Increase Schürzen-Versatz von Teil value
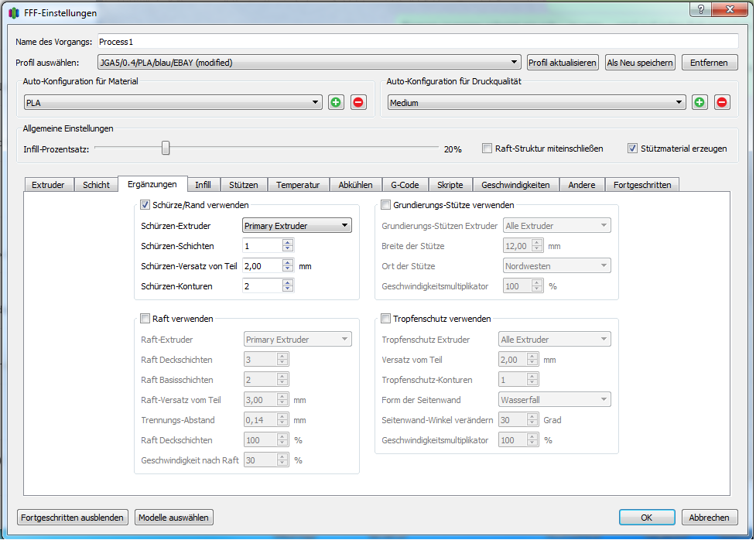This screenshot has height=540, width=756. (288, 262)
